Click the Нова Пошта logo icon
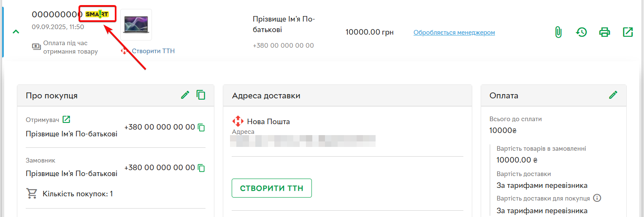Viewport: 644px width, 217px height. click(x=238, y=122)
